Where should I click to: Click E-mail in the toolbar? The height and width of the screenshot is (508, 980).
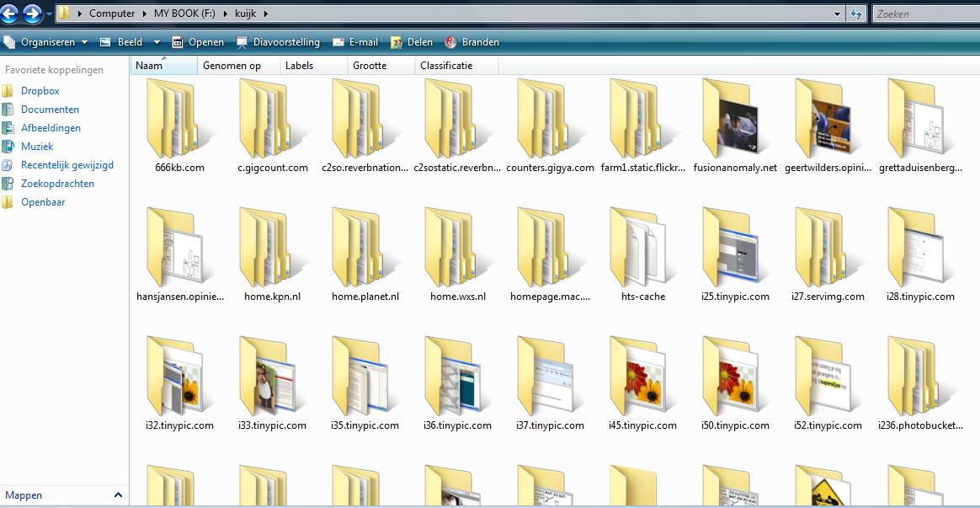355,42
